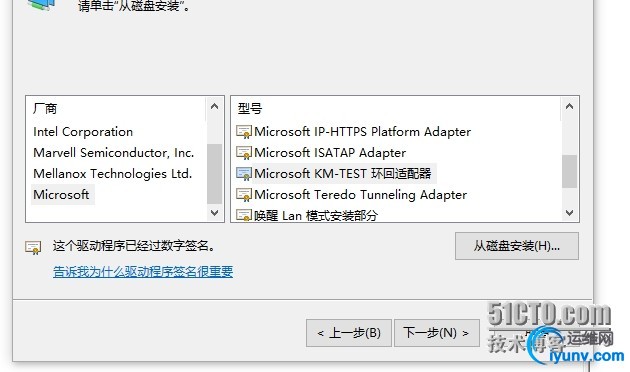Click the Microsoft ISATAP Adapter certificate icon
Image resolution: width=630 pixels, height=372 pixels.
[244, 153]
